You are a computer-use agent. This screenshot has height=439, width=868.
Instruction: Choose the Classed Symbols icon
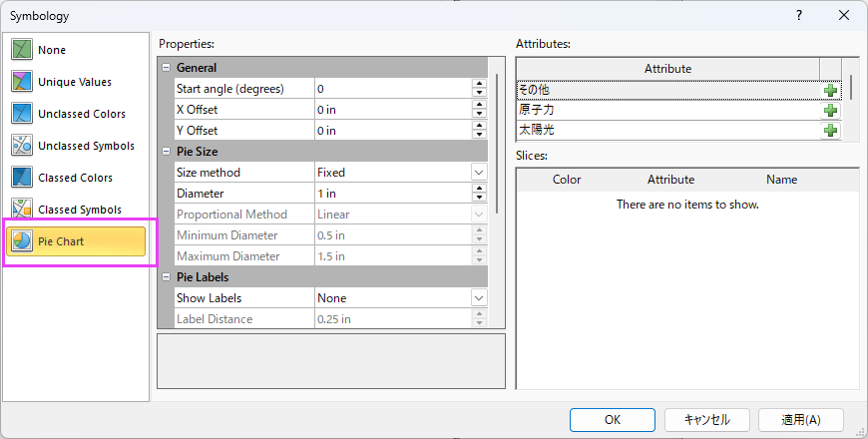pos(22,210)
